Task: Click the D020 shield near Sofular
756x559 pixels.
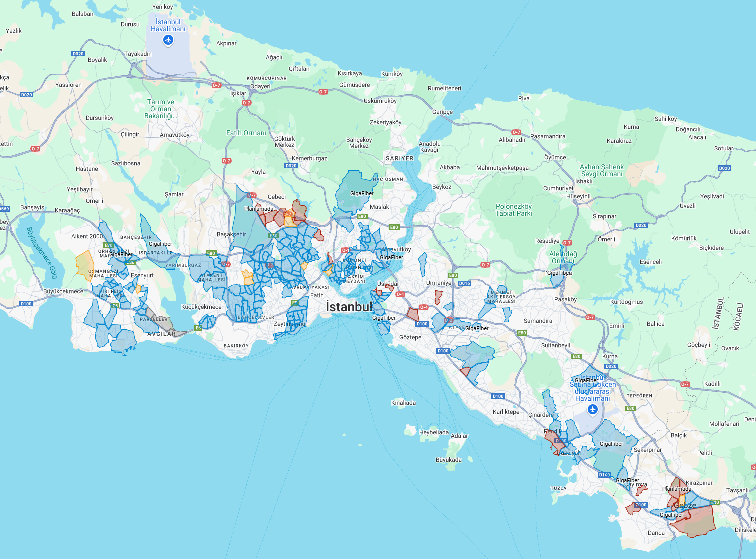Action: click(724, 168)
